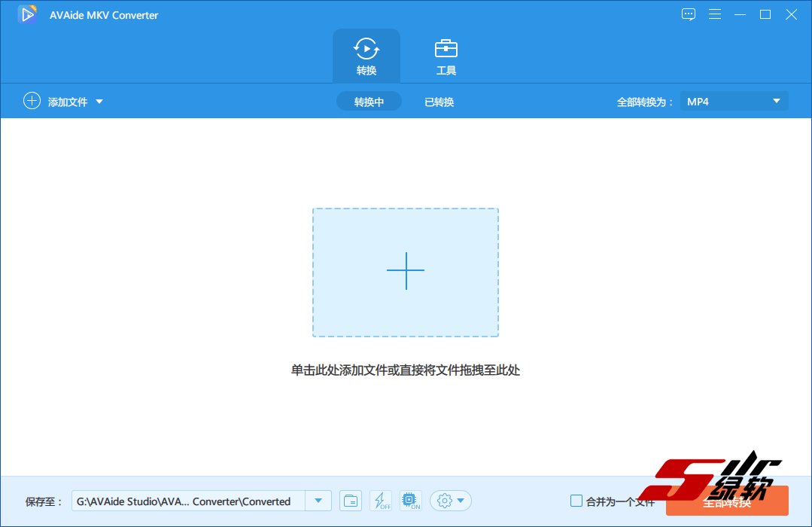Toggle the lightning fast conversion OFF switch
Image resolution: width=812 pixels, height=527 pixels.
pos(381,501)
